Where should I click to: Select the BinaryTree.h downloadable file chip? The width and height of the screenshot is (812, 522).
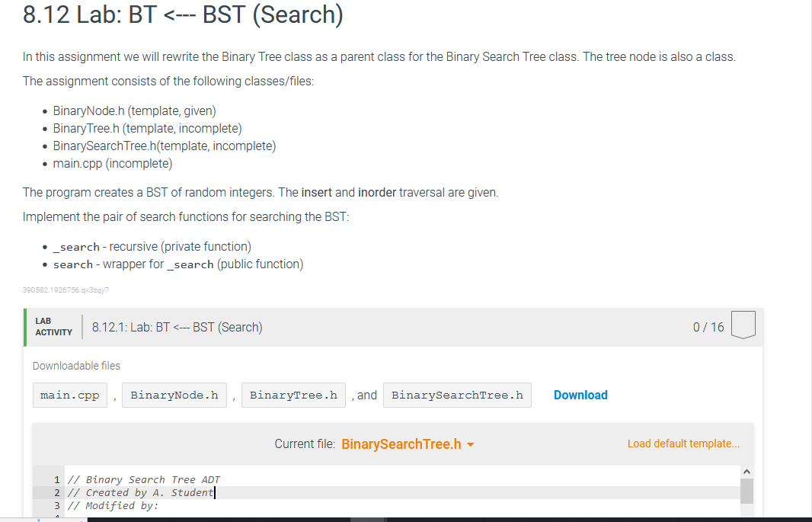[x=293, y=395]
